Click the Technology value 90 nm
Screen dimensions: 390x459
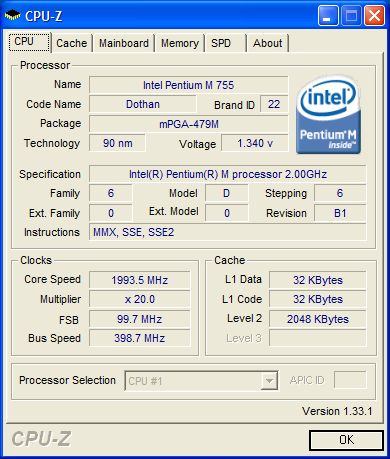coord(117,143)
